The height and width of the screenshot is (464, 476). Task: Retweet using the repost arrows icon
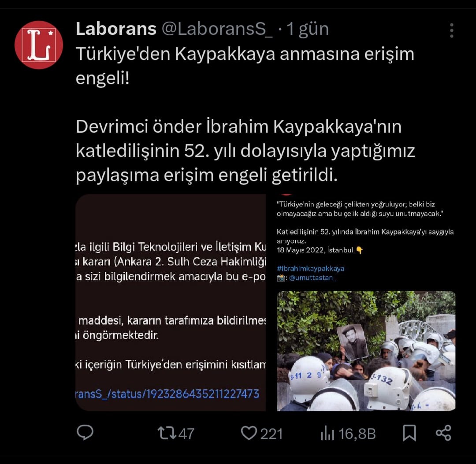(x=167, y=433)
